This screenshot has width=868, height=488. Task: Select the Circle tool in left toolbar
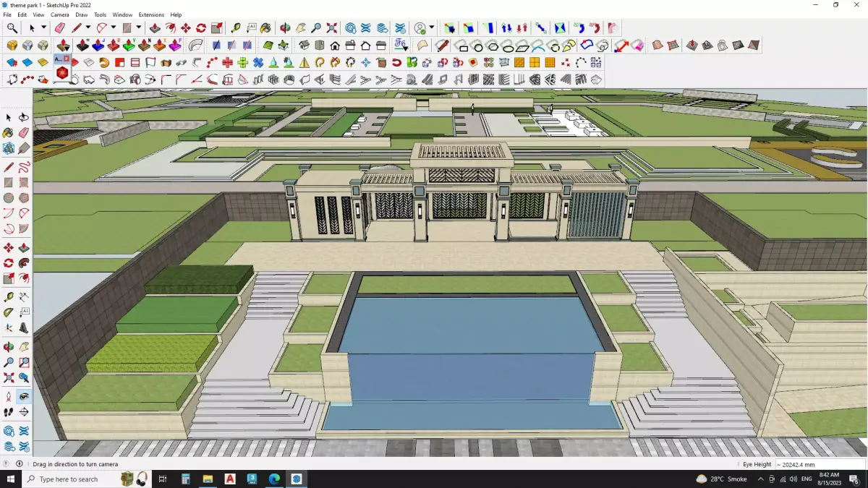pos(9,198)
